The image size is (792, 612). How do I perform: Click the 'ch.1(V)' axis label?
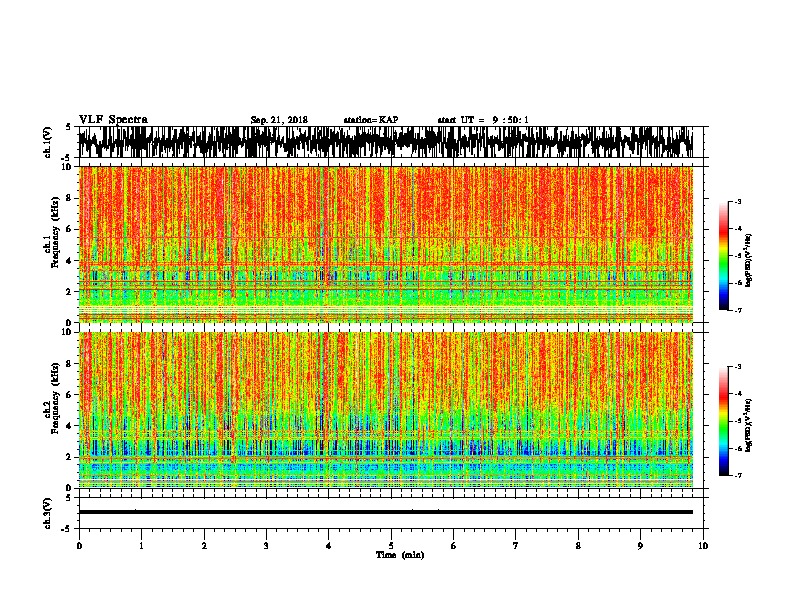coord(48,142)
